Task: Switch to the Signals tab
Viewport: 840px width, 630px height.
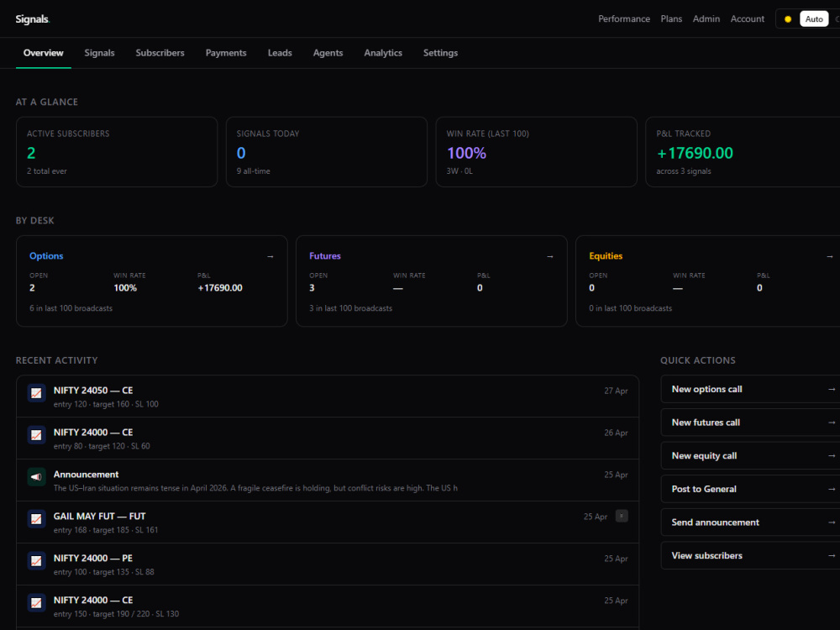Action: pos(99,53)
